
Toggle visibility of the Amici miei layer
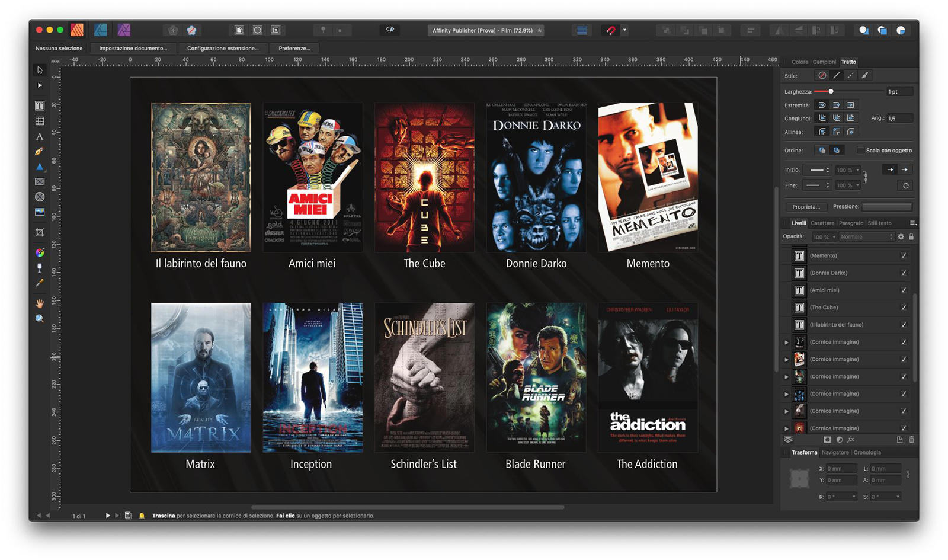tap(904, 290)
